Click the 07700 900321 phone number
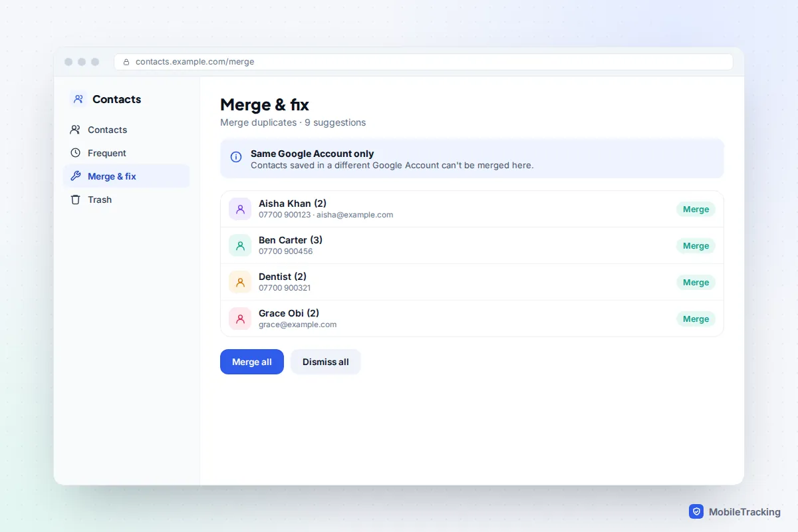This screenshot has height=532, width=798. [x=285, y=288]
